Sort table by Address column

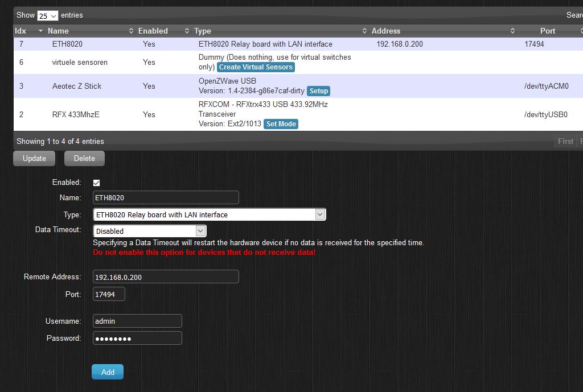[443, 31]
